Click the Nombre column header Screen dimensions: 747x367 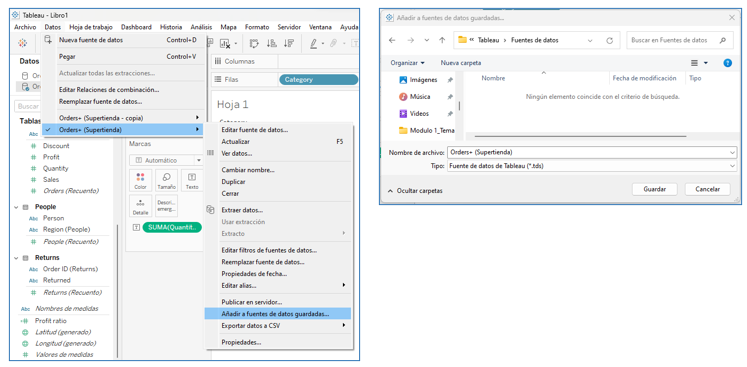[x=493, y=78]
